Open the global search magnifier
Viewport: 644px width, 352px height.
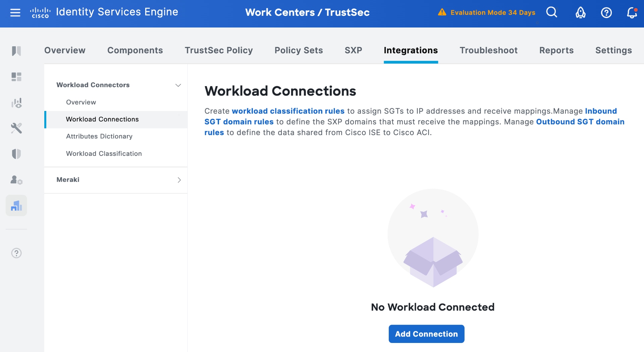coord(551,12)
